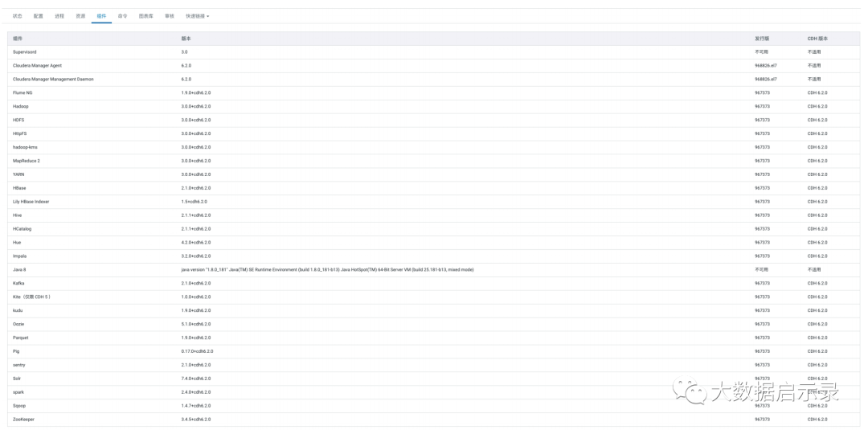Click the Kite (仅限 CDH 5) name
Screen dimensions: 868x430
[x=31, y=297]
